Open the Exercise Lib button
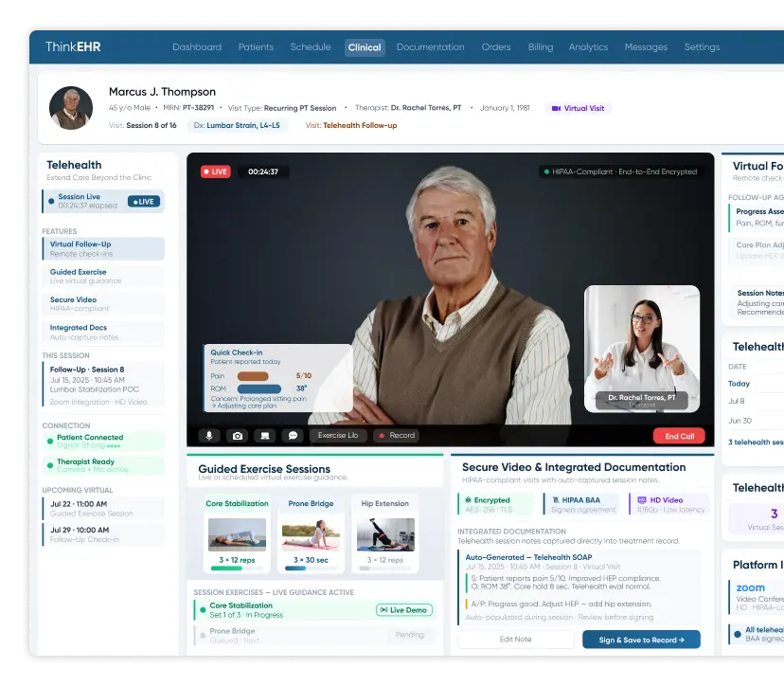The image size is (784, 686). [338, 436]
